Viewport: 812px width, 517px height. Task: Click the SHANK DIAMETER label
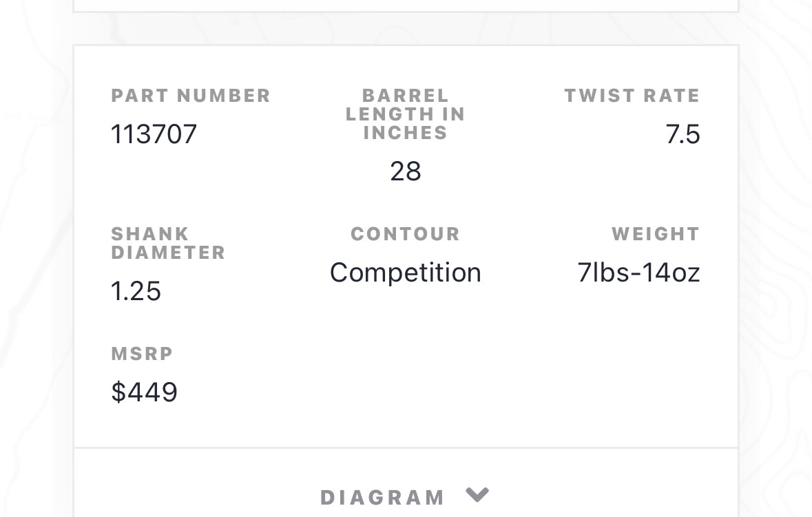tap(168, 243)
